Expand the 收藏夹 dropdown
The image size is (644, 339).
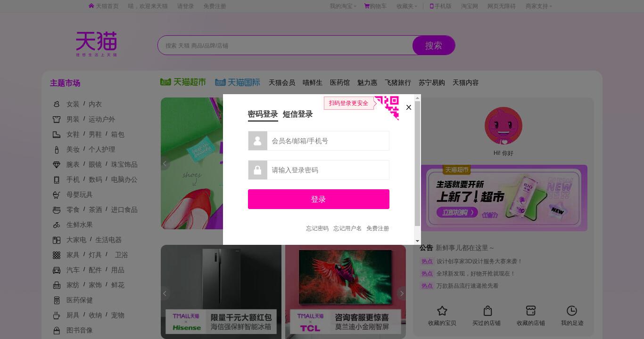(407, 6)
